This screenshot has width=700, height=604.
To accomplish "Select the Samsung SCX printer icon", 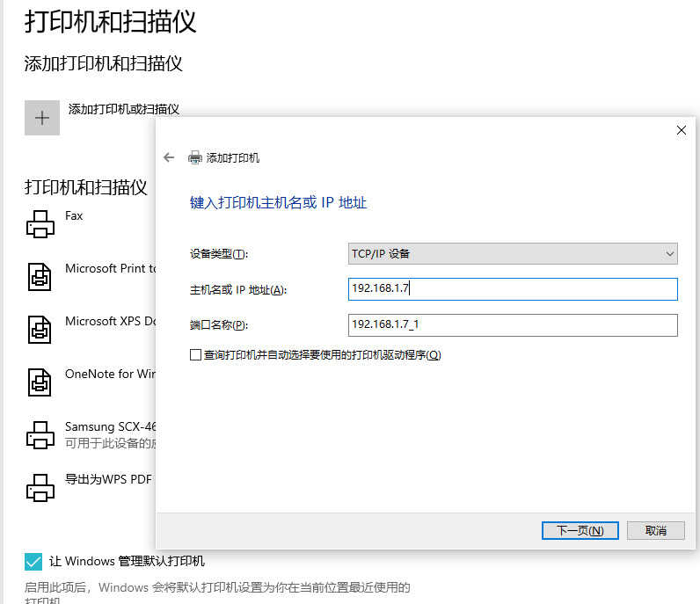I will point(40,435).
